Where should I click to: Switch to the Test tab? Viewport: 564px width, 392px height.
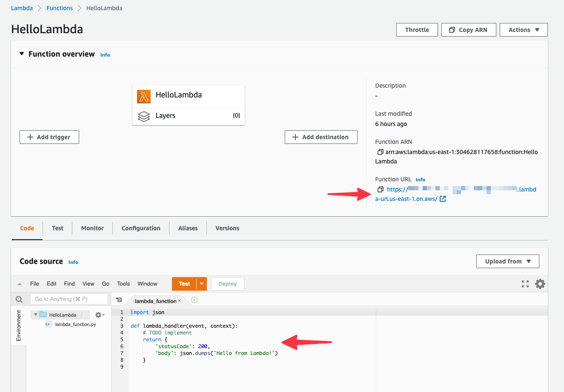coord(57,228)
